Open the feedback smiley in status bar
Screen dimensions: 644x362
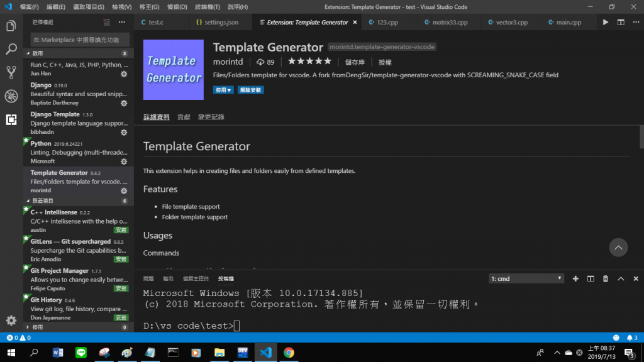(616, 337)
